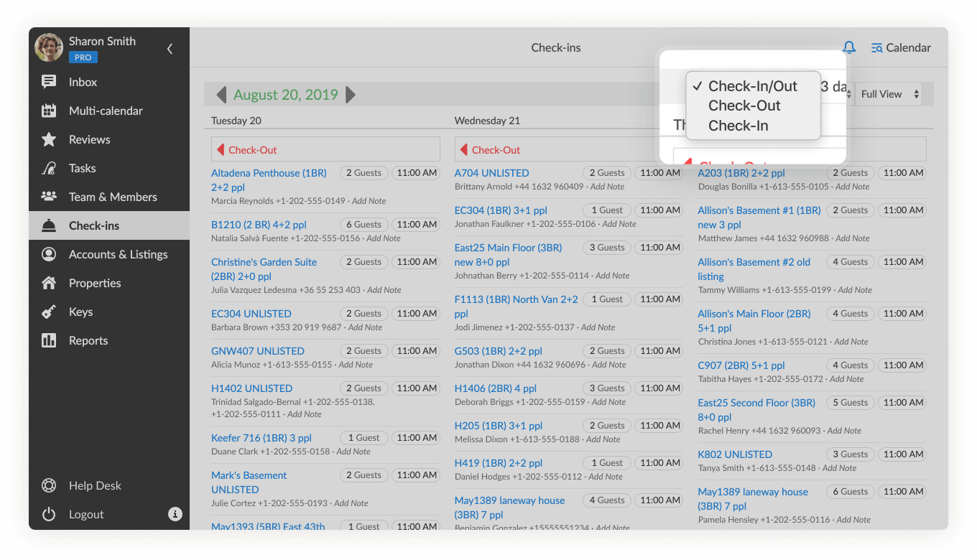The image size is (977, 560).
Task: Add Note for Marcia Reynolds
Action: 369,201
